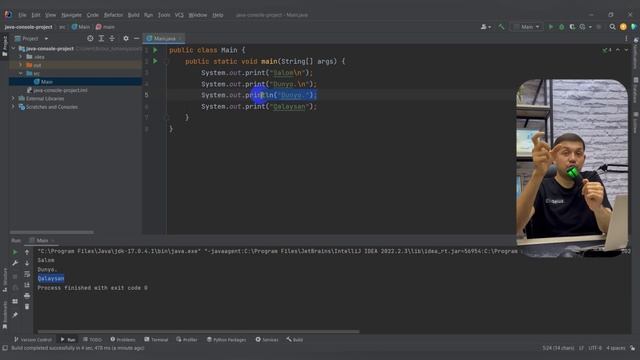
Task: Open Version Control tool window
Action: [x=33, y=340]
